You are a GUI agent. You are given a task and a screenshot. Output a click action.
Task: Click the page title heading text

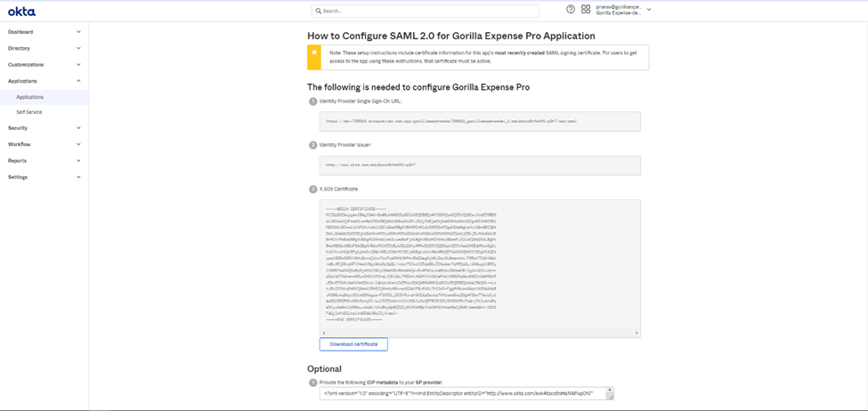coord(451,36)
